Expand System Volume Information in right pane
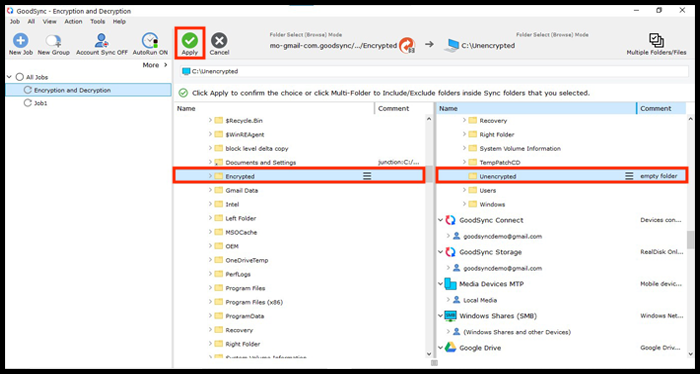 pos(464,148)
